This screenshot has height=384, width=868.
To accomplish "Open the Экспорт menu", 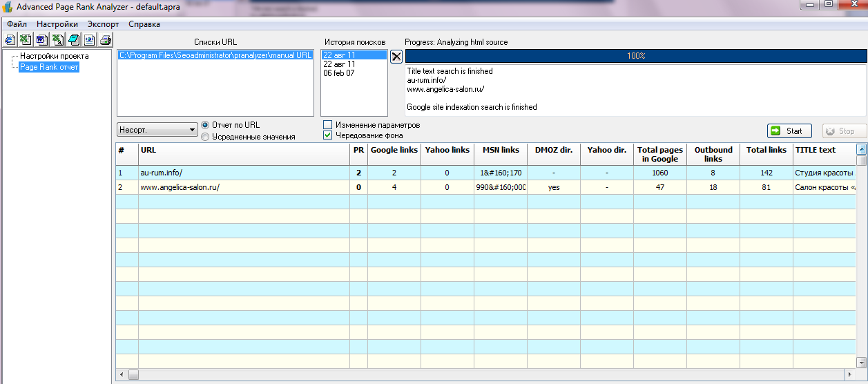I will (x=104, y=24).
